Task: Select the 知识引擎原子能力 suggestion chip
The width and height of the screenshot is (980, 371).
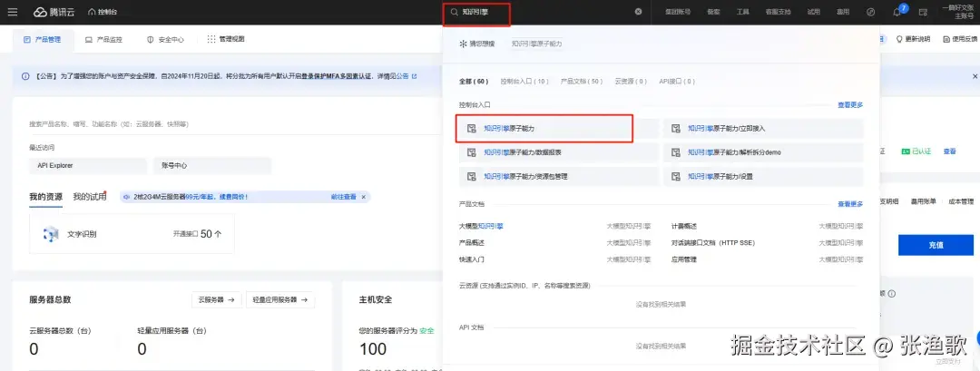Action: [537, 44]
